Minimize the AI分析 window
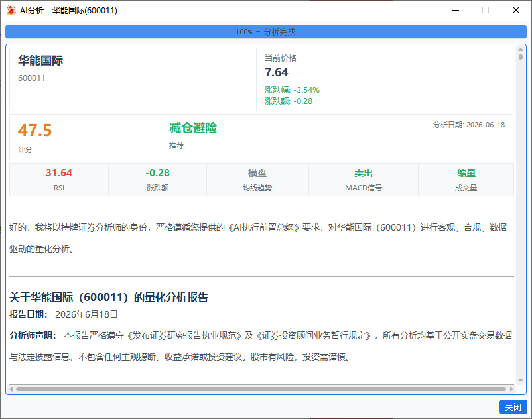The image size is (532, 419). [456, 10]
